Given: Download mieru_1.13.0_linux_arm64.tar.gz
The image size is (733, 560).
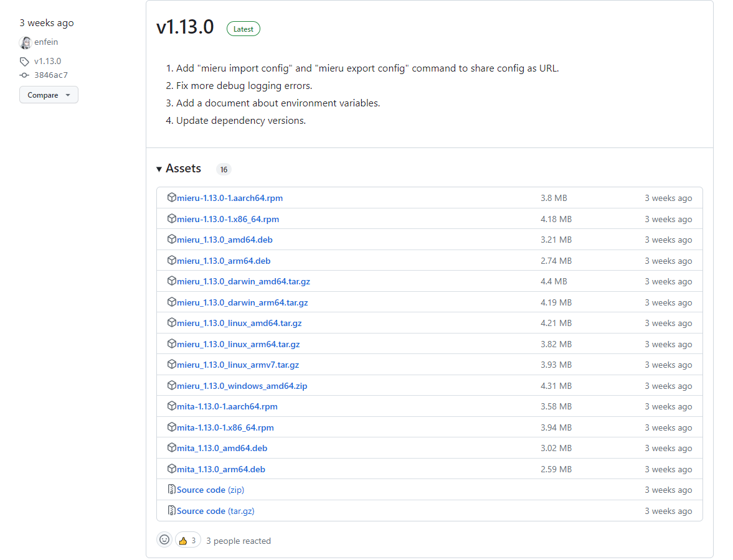Looking at the screenshot, I should tap(239, 344).
